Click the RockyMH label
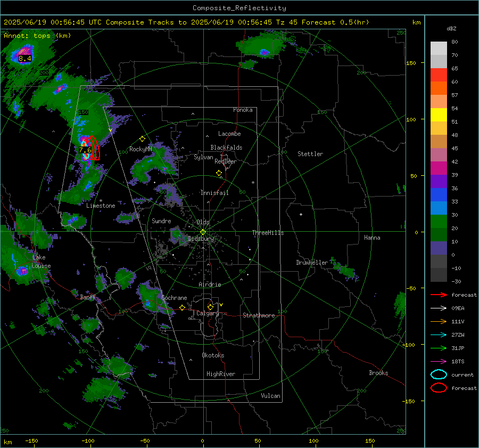The height and width of the screenshot is (448, 479). 141,149
